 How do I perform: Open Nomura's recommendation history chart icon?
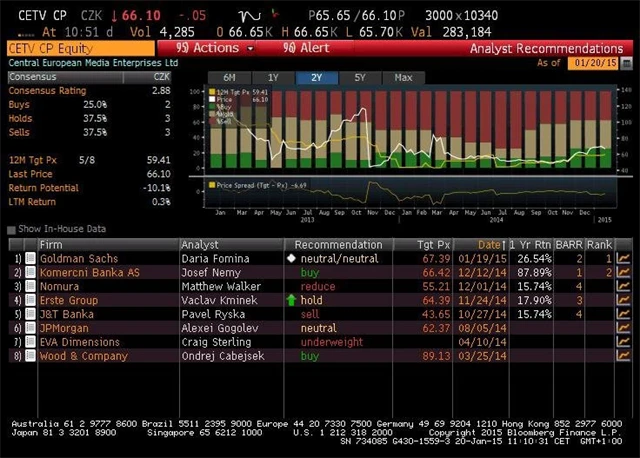(624, 286)
